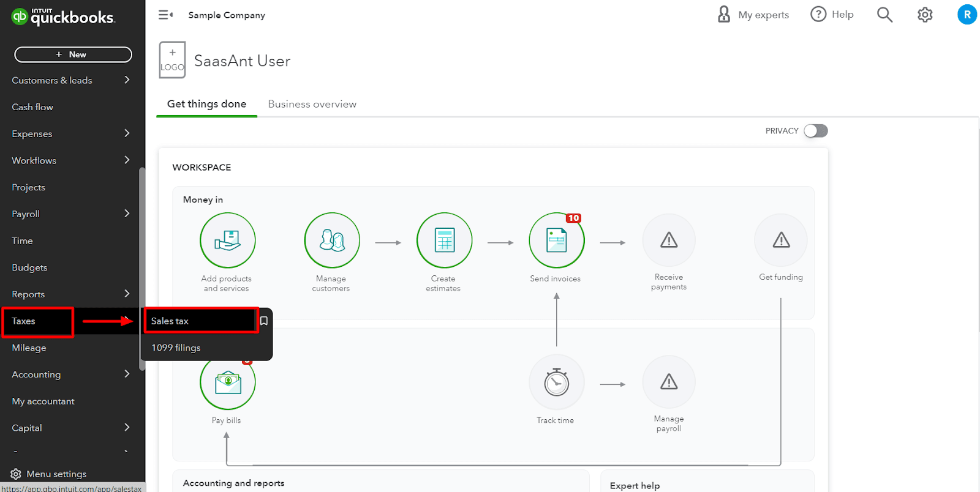Screen dimensions: 980x492
Task: Expand the Payroll submenu chevron
Action: click(x=127, y=213)
